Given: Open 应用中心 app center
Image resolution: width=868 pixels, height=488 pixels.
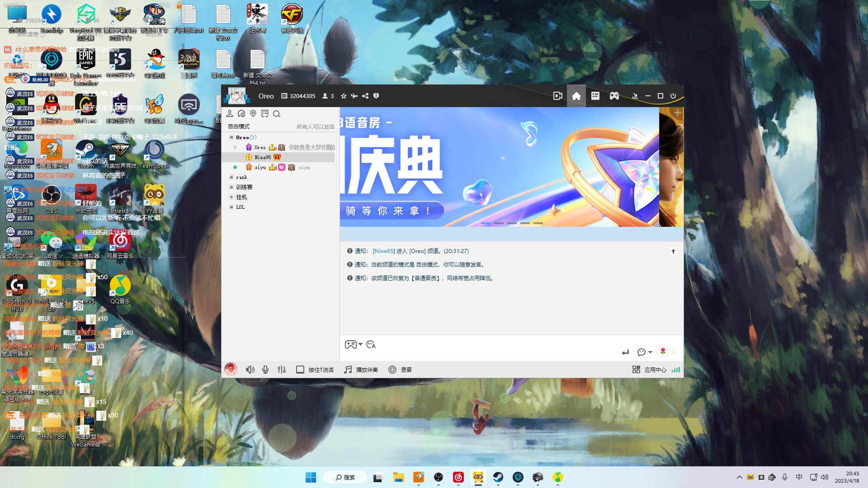Looking at the screenshot, I should coord(649,370).
